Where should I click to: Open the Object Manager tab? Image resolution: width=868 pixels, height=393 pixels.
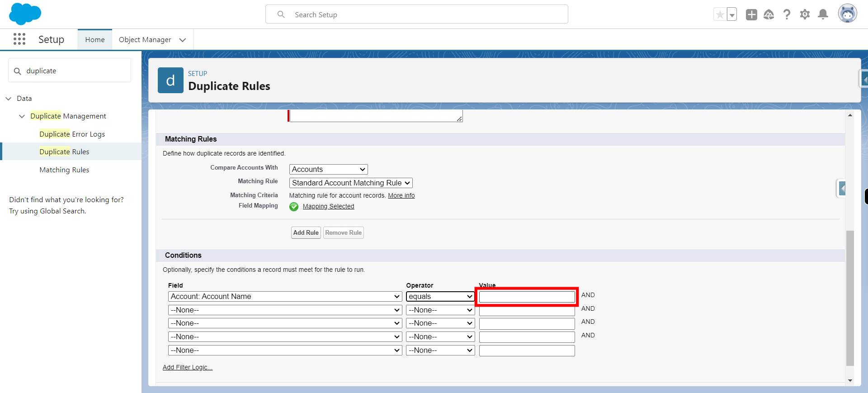pyautogui.click(x=145, y=40)
